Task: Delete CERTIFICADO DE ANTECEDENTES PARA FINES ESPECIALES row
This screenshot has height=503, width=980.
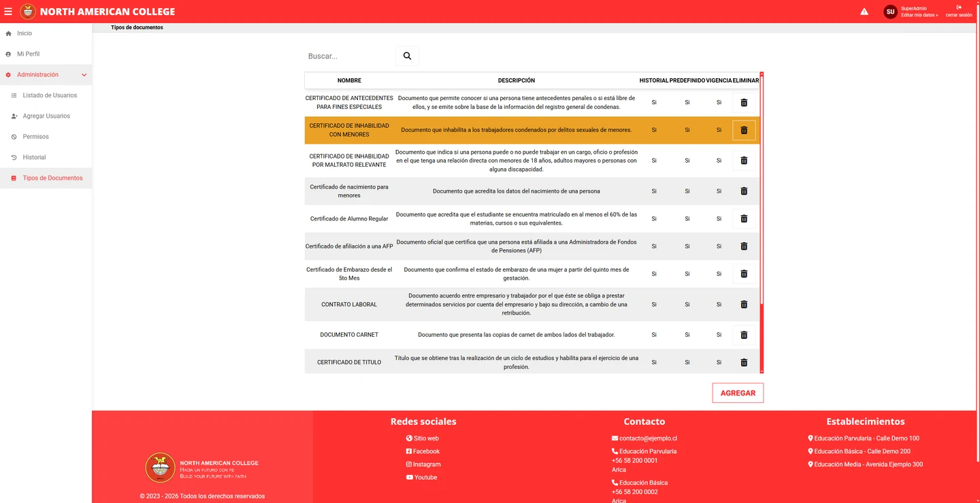Action: (744, 103)
